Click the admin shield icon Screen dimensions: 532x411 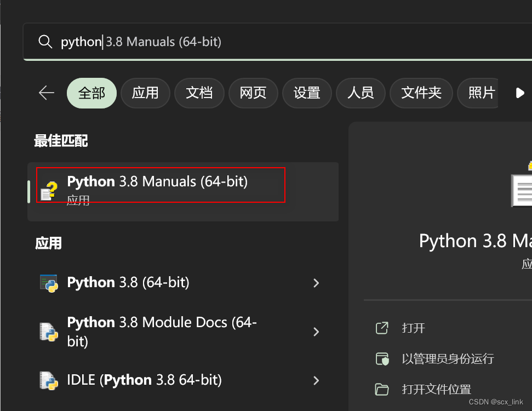382,359
